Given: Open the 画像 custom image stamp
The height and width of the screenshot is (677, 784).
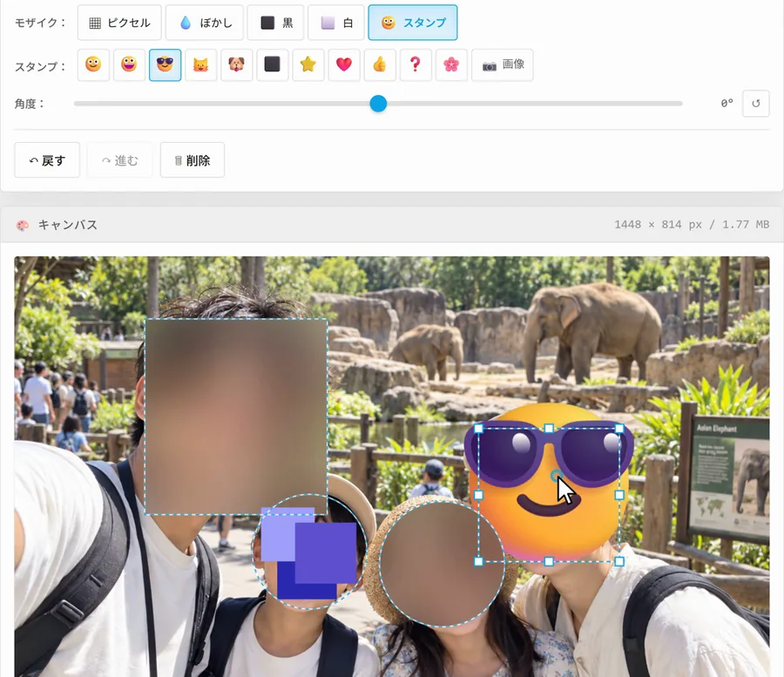Looking at the screenshot, I should click(503, 64).
